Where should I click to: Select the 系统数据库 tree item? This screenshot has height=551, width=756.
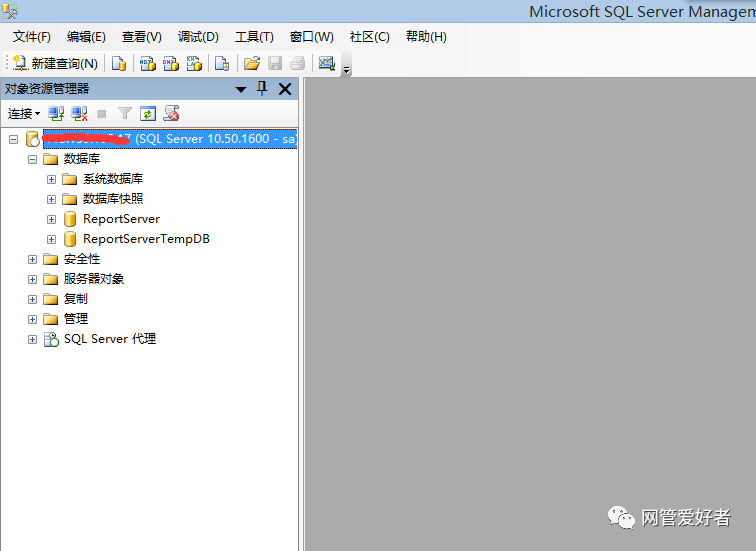coord(113,179)
